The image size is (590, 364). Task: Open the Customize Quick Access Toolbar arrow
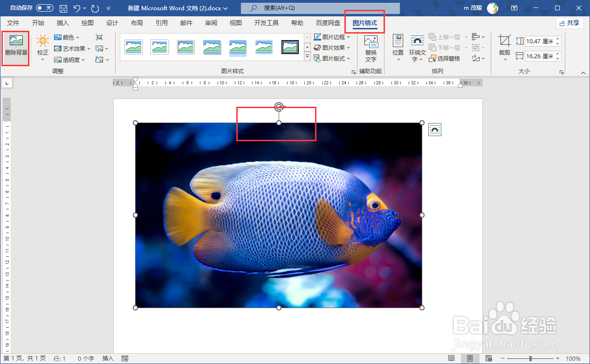pyautogui.click(x=109, y=8)
